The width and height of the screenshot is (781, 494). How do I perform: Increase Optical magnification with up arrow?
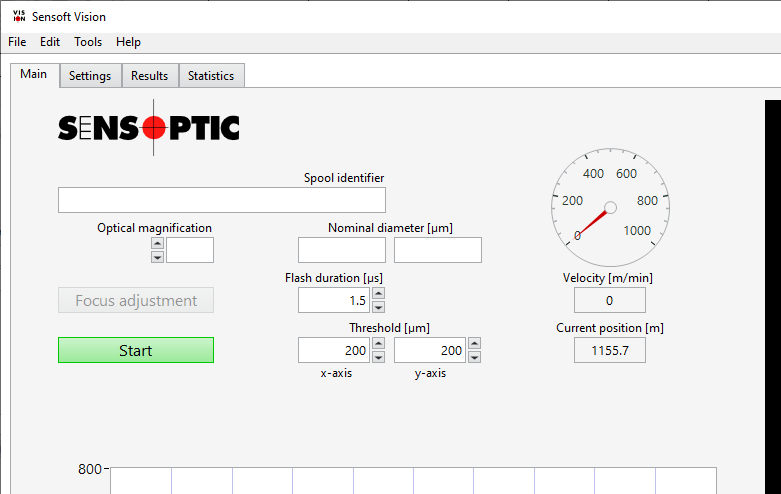(157, 243)
